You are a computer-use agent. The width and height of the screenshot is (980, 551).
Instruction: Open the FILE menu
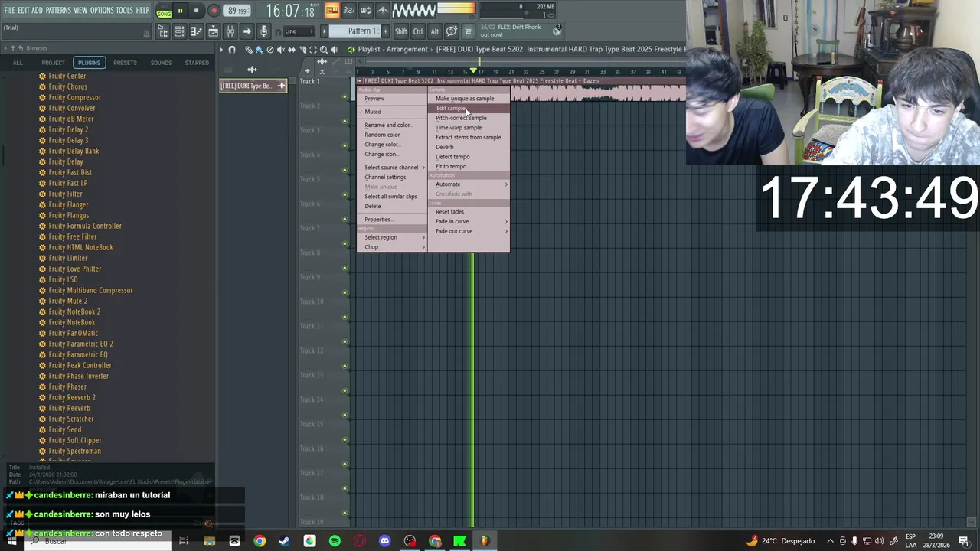pos(9,11)
